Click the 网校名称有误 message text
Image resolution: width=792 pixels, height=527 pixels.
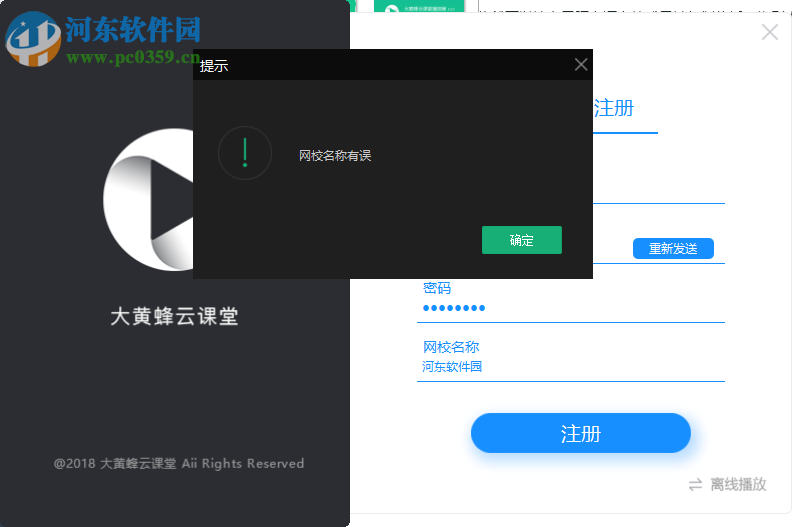click(x=335, y=156)
